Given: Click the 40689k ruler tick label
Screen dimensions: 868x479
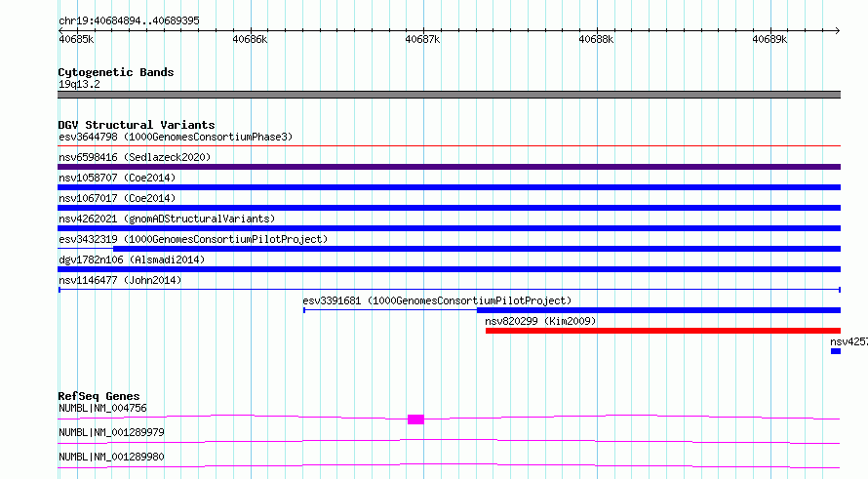Looking at the screenshot, I should (769, 39).
